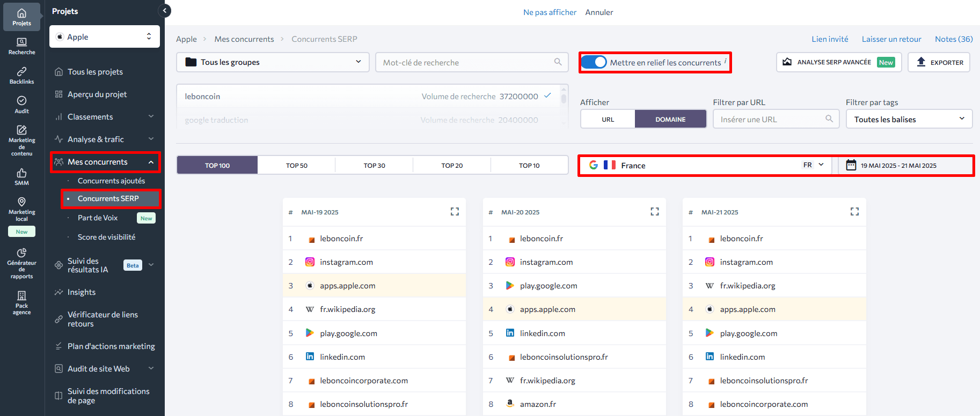Image resolution: width=980 pixels, height=416 pixels.
Task: Select the leboncoin keyword checkmark
Action: (x=547, y=96)
